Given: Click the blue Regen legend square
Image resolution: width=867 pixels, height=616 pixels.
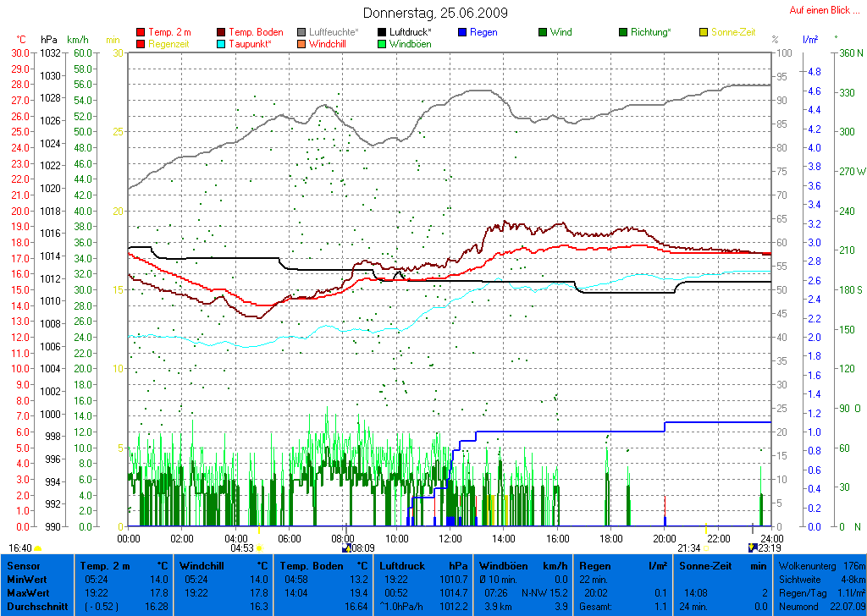Looking at the screenshot, I should pos(462,32).
